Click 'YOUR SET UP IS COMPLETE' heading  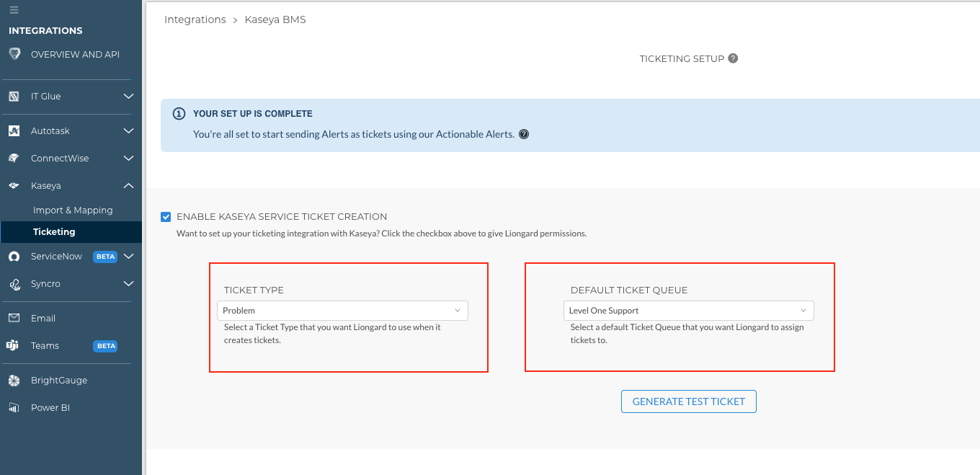pyautogui.click(x=253, y=114)
